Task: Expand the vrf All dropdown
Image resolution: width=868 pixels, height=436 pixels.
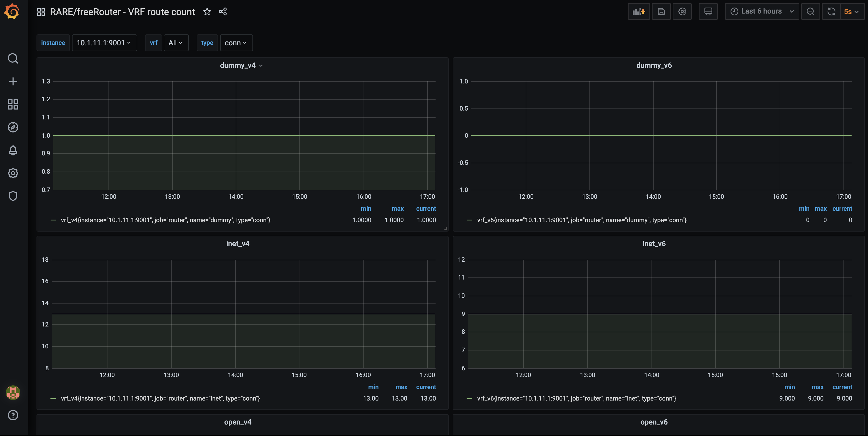Action: click(176, 43)
